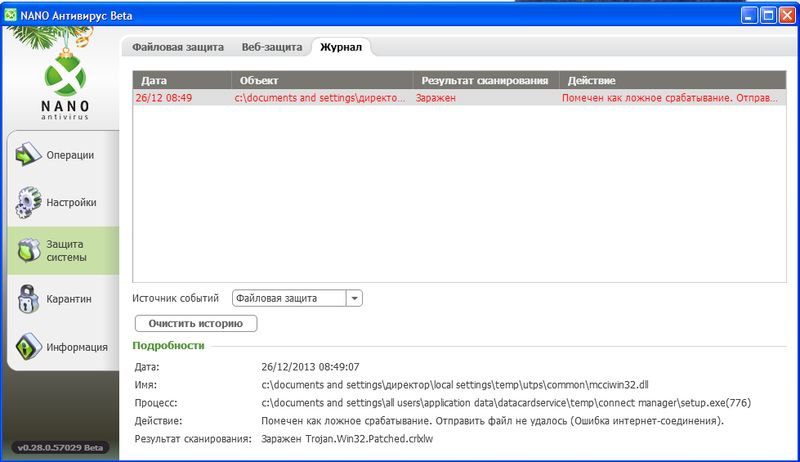Sort by the Объект column header
Screen dimensions: 800x462
click(x=322, y=80)
